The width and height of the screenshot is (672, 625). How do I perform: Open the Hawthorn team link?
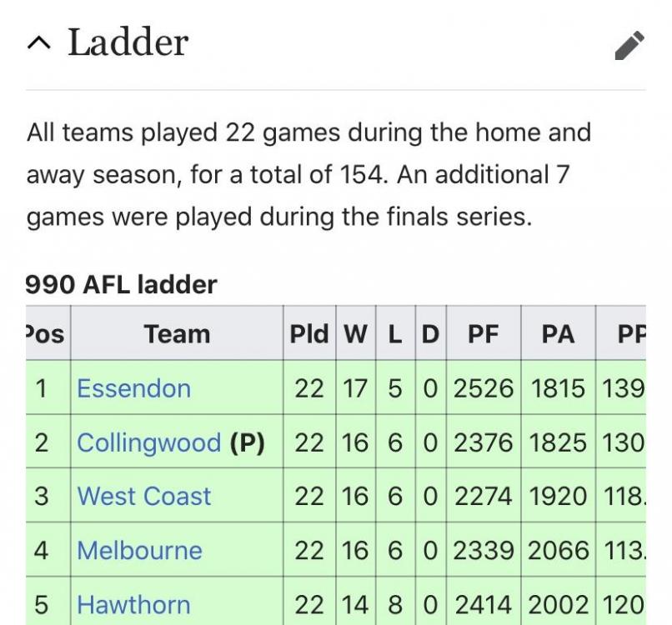(x=133, y=605)
